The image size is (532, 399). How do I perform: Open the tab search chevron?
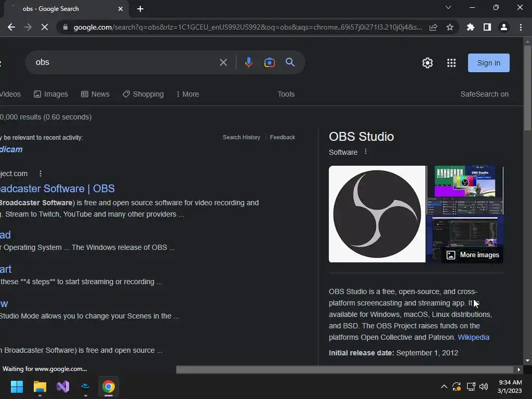pyautogui.click(x=448, y=7)
